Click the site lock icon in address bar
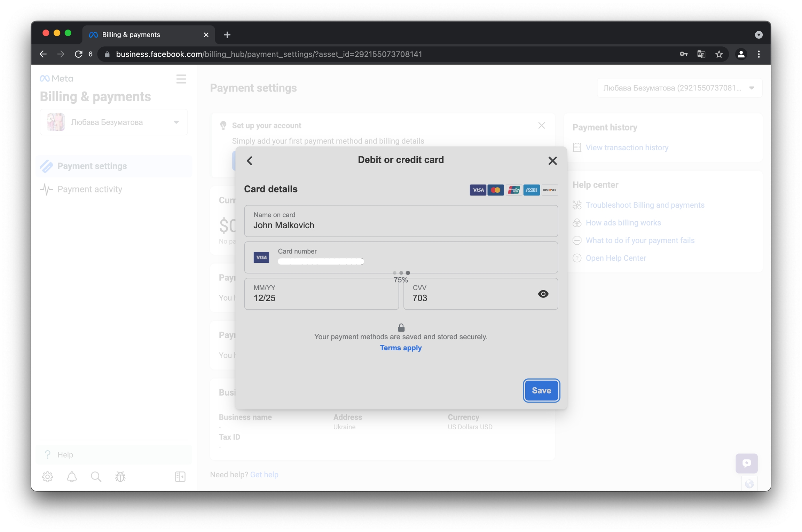The image size is (802, 532). tap(107, 54)
